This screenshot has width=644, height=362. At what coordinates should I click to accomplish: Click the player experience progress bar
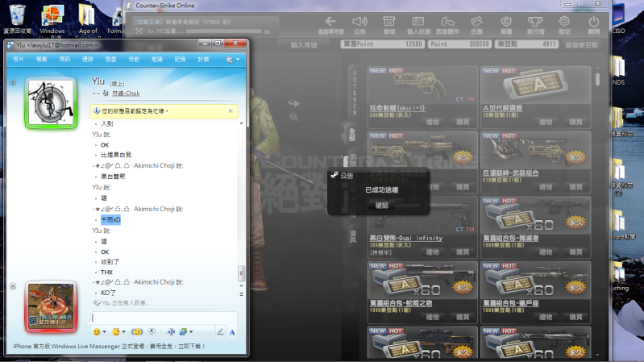pos(224,31)
